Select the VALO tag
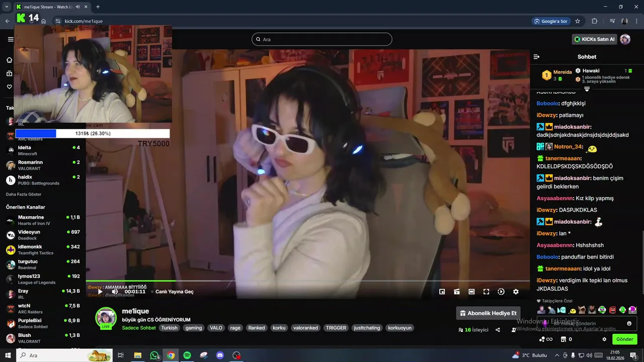The width and height of the screenshot is (644, 362). 216,328
